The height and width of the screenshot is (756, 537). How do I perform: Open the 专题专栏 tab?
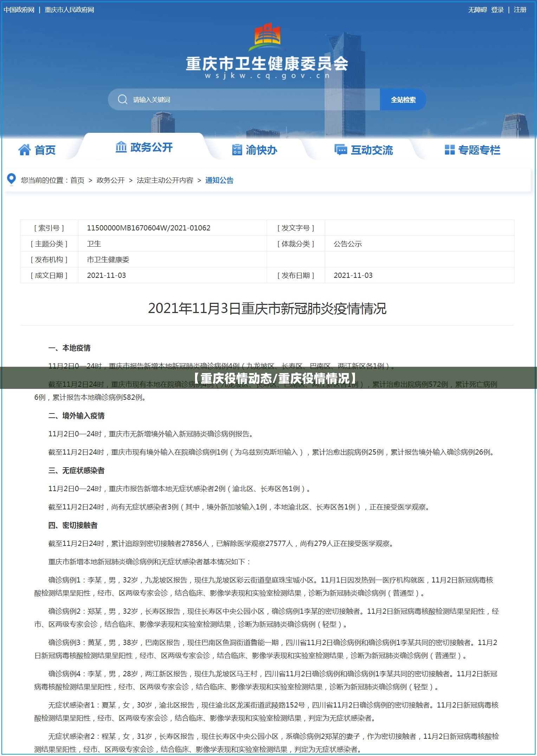tap(472, 150)
